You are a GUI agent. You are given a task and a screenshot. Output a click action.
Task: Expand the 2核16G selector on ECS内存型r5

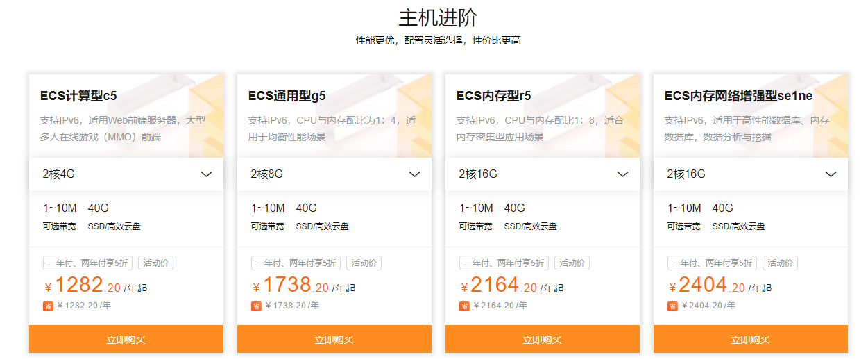[543, 174]
